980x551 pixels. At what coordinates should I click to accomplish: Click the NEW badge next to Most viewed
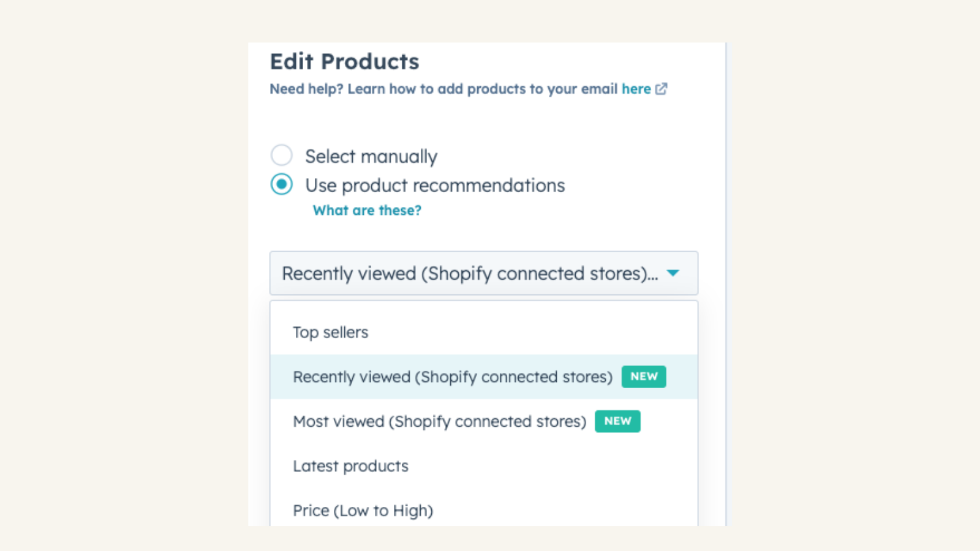pos(617,421)
